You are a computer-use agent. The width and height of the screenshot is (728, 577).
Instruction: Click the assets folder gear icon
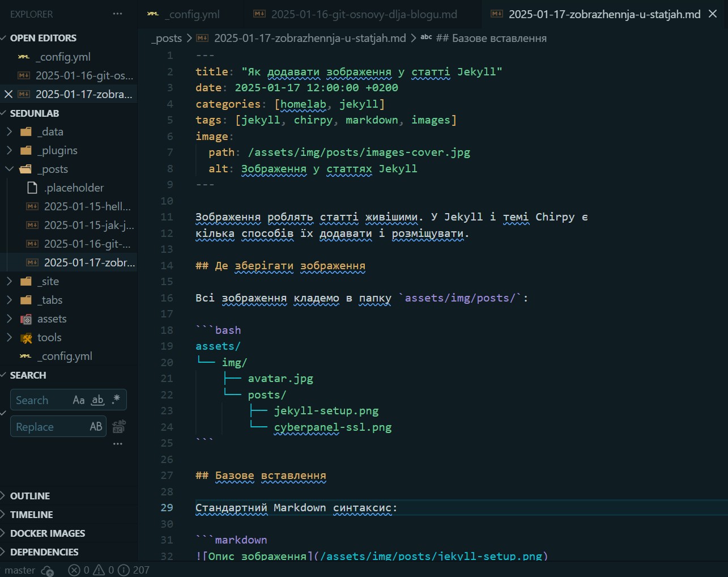click(x=26, y=319)
